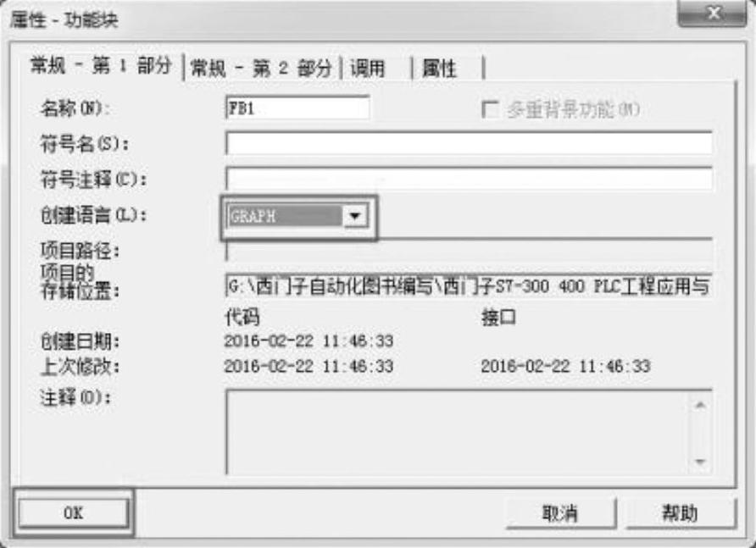Image resolution: width=756 pixels, height=548 pixels.
Task: Click inside the 注释 comment text area
Action: (458, 432)
